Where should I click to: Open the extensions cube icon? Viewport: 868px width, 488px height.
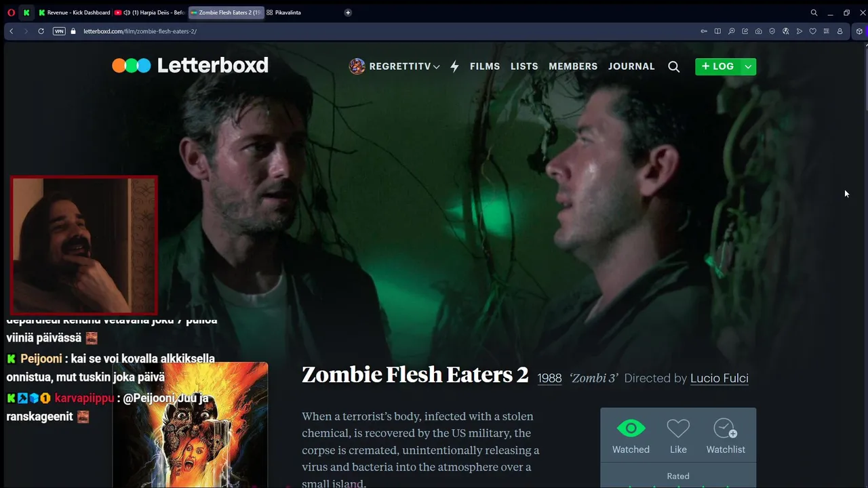coord(859,31)
